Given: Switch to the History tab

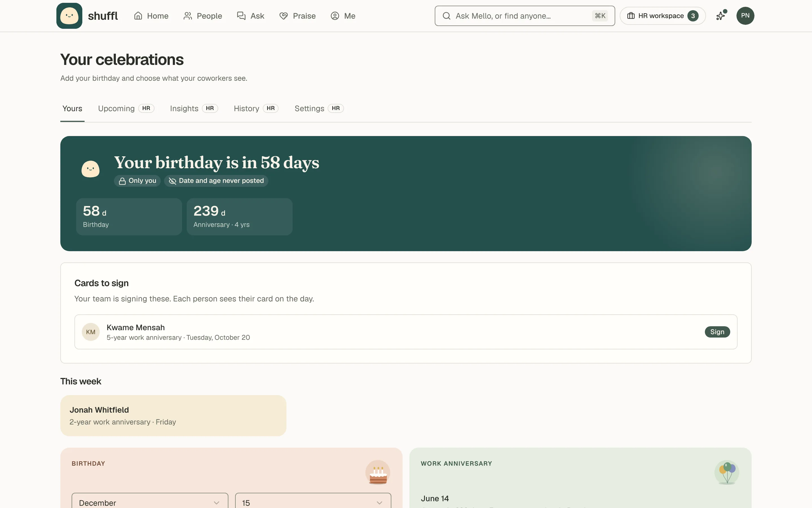Looking at the screenshot, I should coord(256,109).
